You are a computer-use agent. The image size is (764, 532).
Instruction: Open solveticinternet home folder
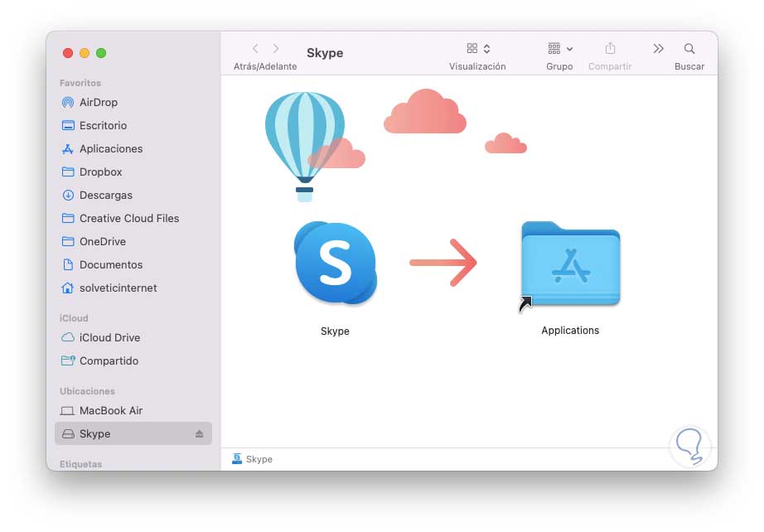click(x=133, y=288)
